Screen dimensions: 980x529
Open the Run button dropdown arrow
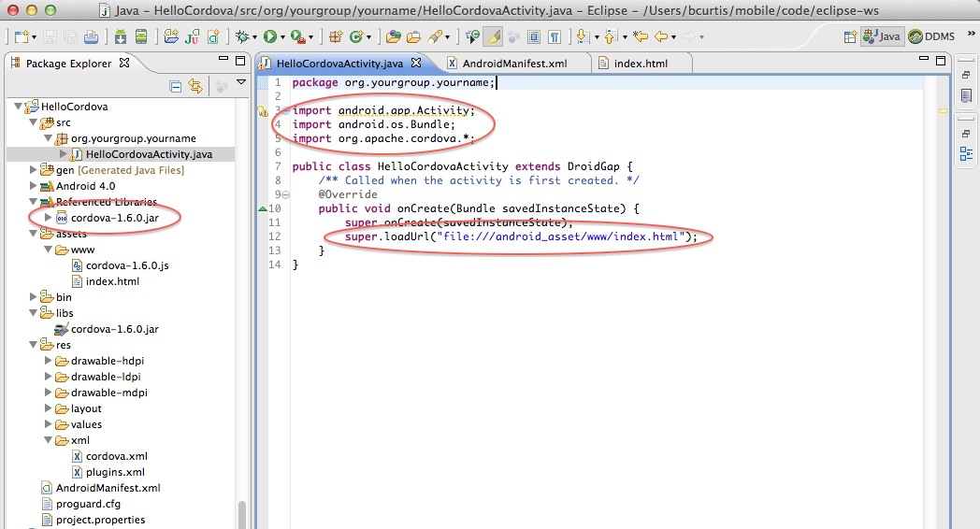282,38
